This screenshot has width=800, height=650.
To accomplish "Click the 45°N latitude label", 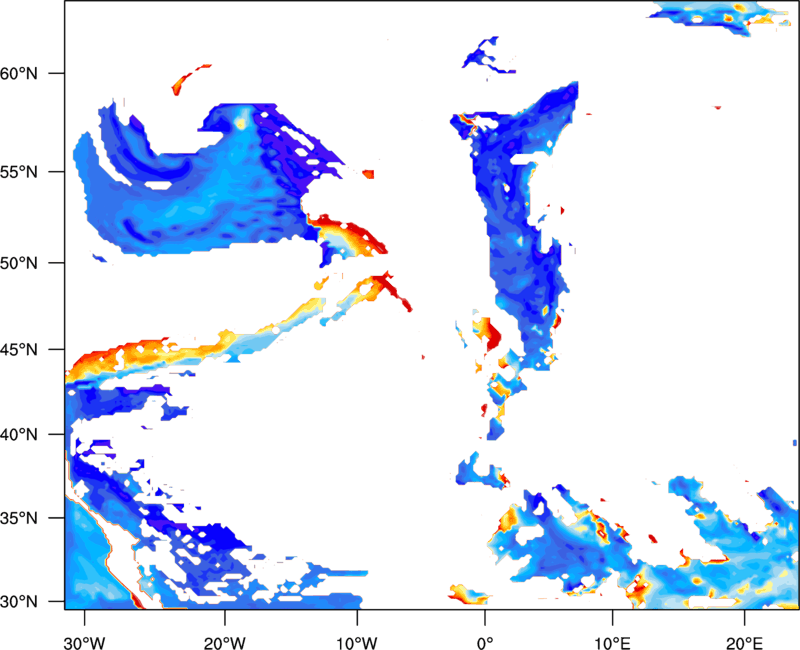I will click(x=19, y=350).
